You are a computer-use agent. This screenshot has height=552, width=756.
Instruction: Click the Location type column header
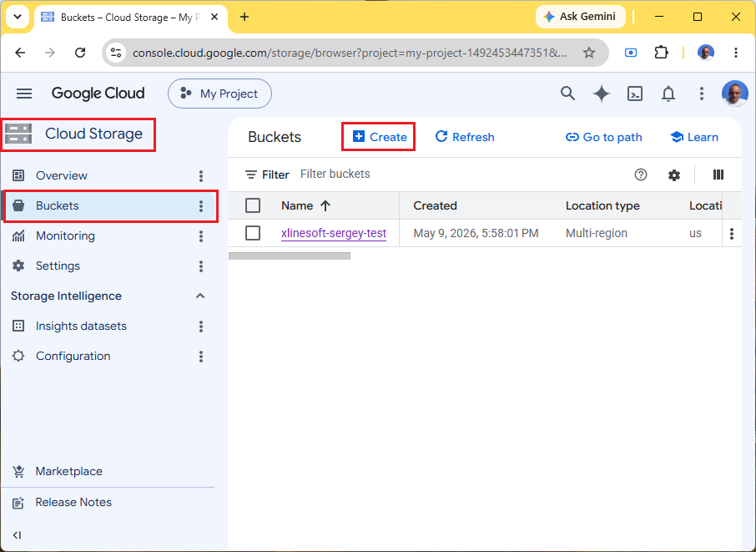602,205
